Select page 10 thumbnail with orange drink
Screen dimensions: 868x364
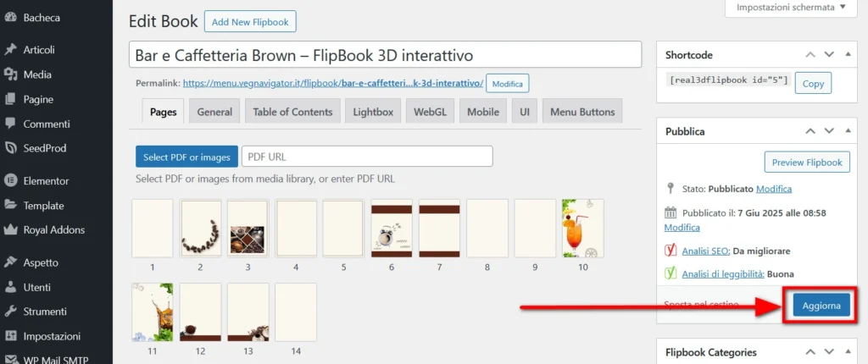[582, 228]
